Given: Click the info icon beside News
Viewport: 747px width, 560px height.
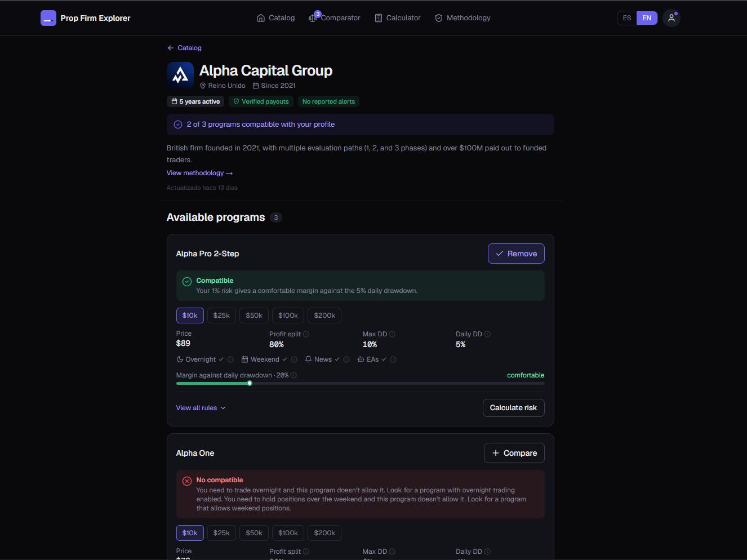Looking at the screenshot, I should point(346,359).
